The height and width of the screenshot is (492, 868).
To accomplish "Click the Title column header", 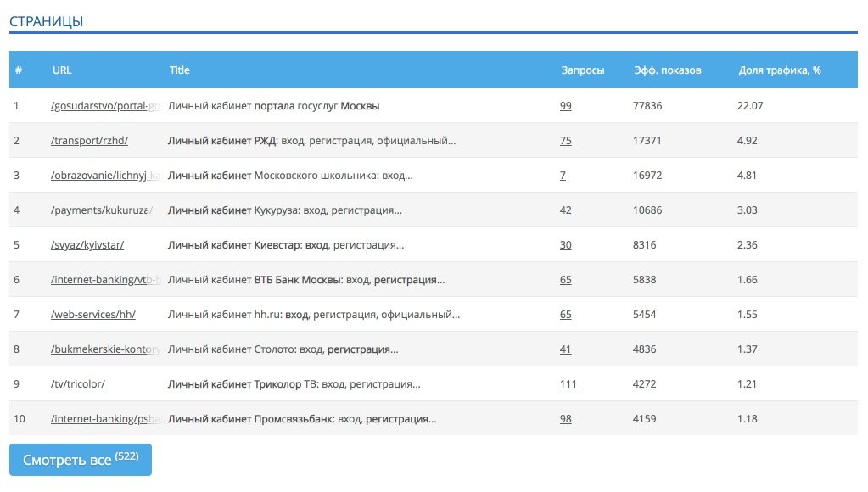I will [x=179, y=70].
